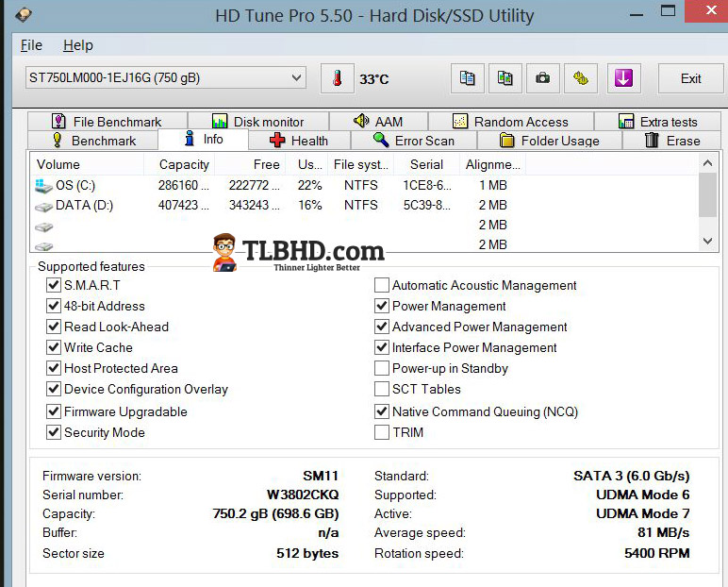Open the File Benchmark tab
Viewport: 728px width, 587px height.
click(x=108, y=122)
